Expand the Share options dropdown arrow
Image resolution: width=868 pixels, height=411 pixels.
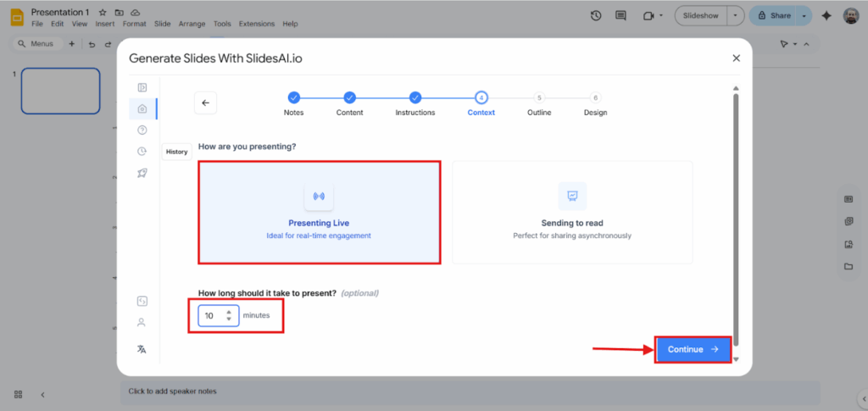coord(802,15)
